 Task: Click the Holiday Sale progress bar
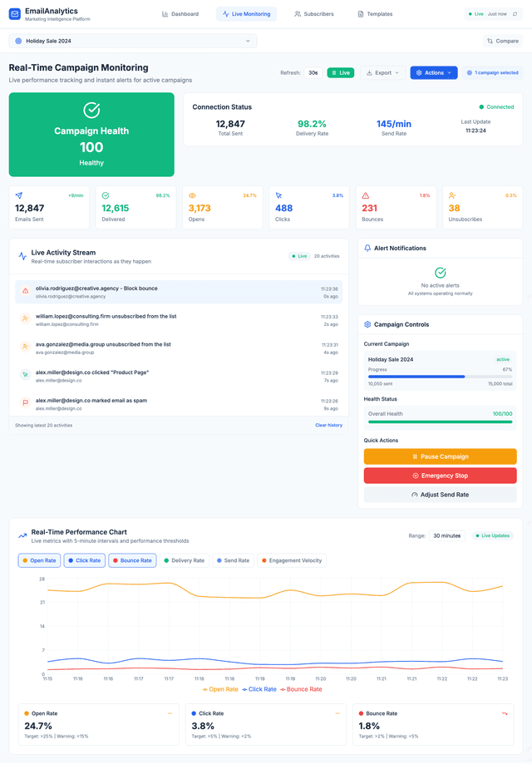pyautogui.click(x=440, y=377)
